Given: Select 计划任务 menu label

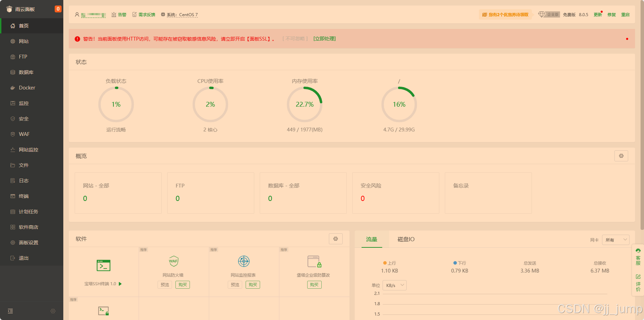Looking at the screenshot, I should tap(29, 212).
